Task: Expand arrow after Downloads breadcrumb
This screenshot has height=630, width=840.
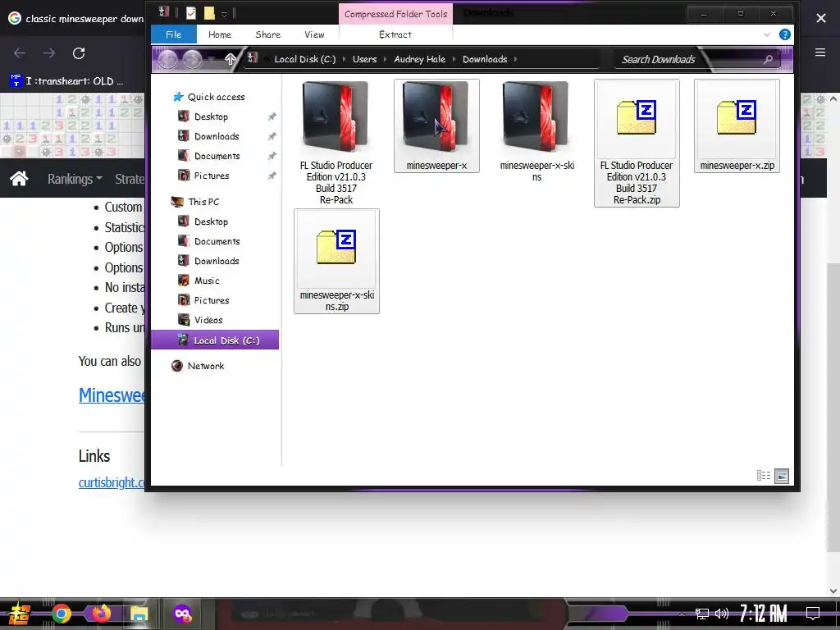Action: coord(515,59)
